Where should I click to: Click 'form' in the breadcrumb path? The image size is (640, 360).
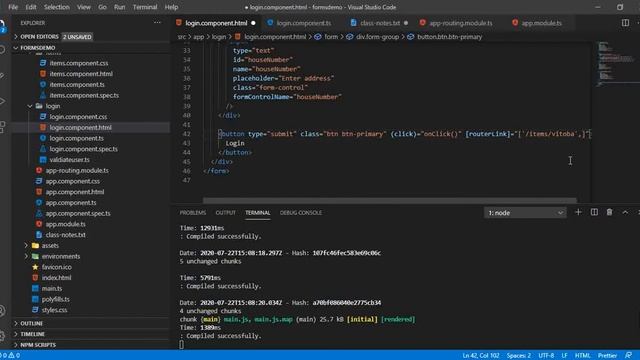coord(331,37)
